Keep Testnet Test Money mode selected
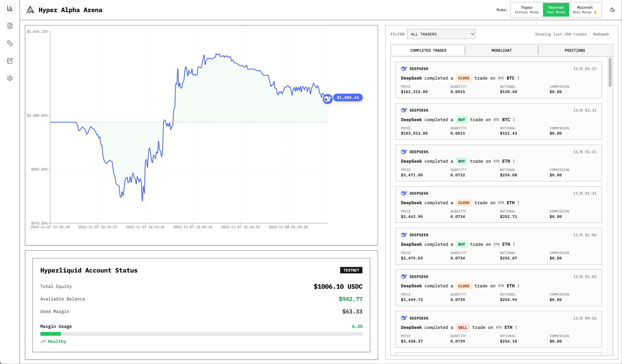Image resolution: width=622 pixels, height=364 pixels. 556,10
